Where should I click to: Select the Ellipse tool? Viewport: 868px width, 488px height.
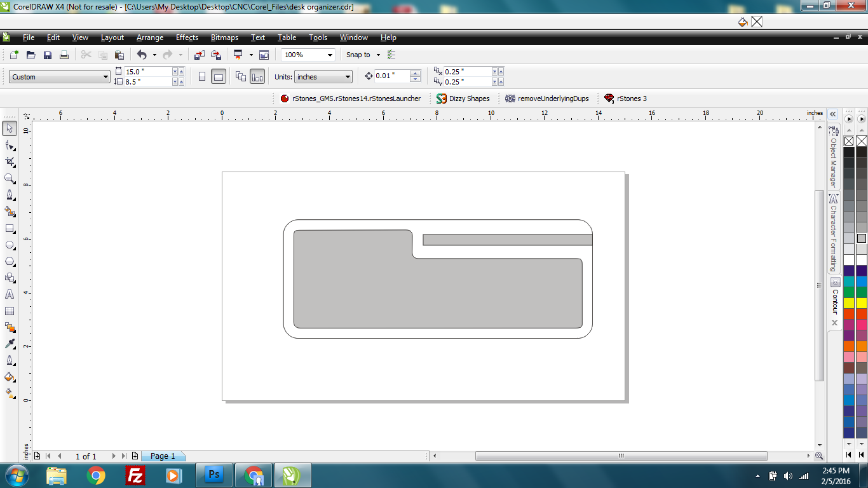[x=10, y=245]
